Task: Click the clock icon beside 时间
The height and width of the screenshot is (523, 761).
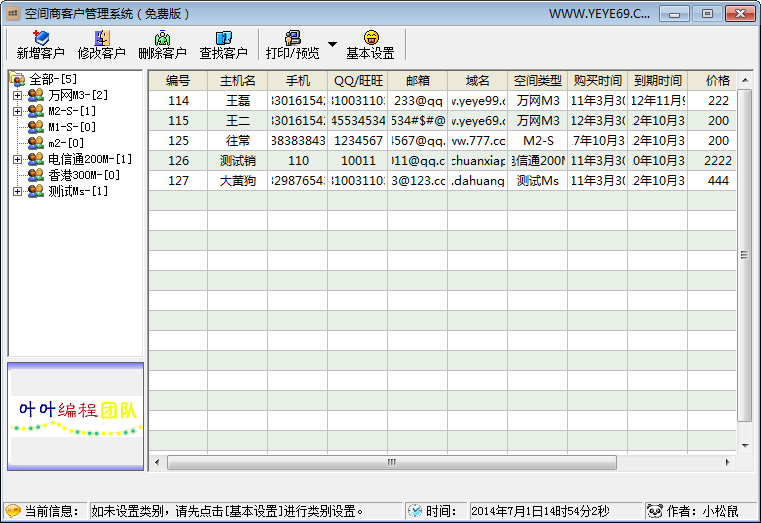Action: [415, 511]
